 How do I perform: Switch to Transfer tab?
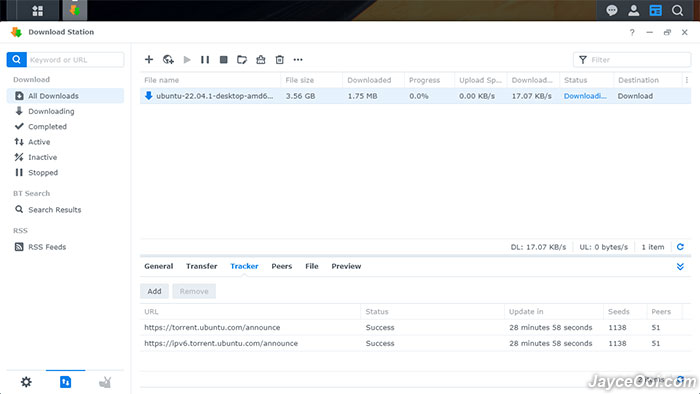201,266
